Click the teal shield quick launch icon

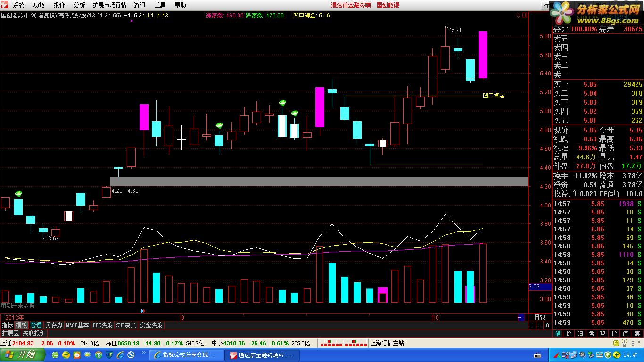coord(109,355)
